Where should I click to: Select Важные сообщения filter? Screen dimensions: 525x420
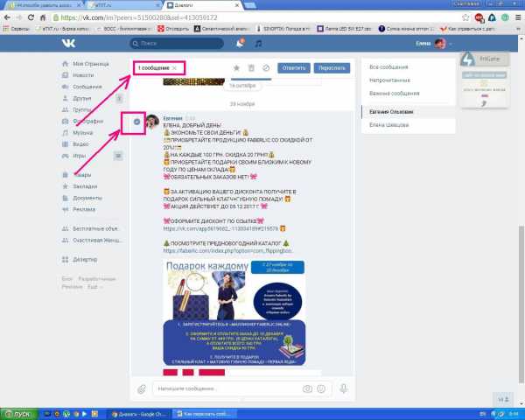[x=394, y=93]
